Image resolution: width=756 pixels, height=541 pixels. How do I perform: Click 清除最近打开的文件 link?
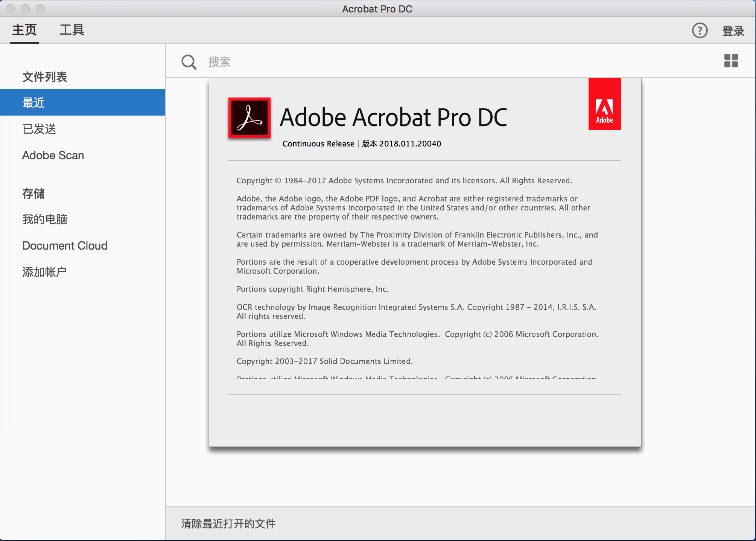click(228, 524)
